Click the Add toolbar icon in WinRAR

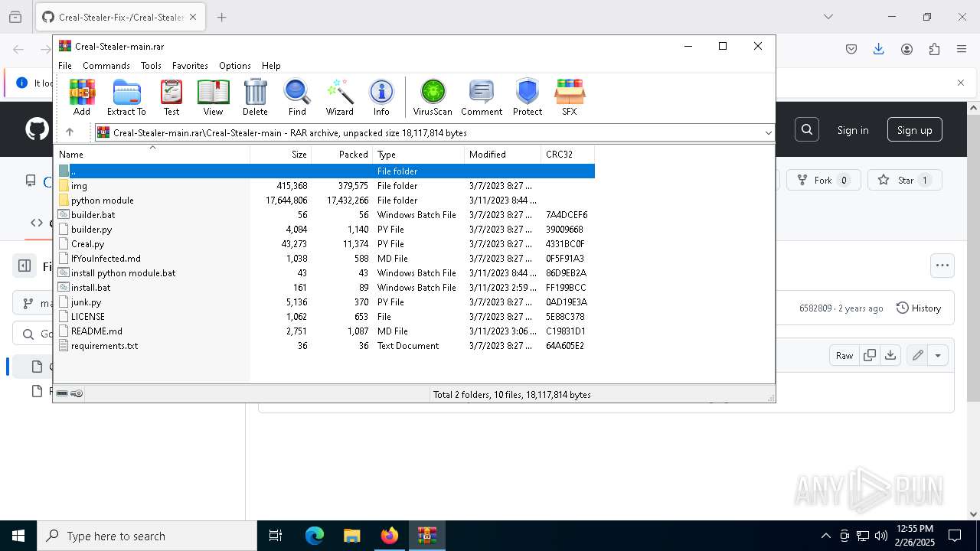click(x=82, y=97)
